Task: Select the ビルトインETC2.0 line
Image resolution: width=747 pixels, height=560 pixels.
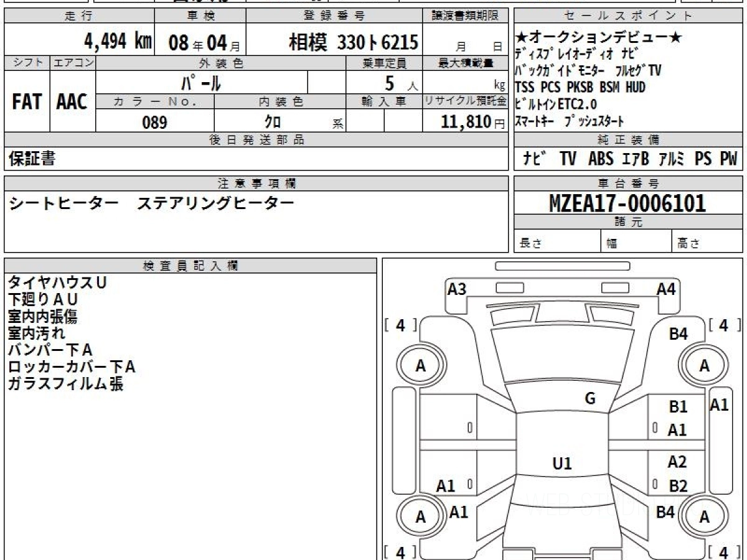Action: click(x=556, y=104)
